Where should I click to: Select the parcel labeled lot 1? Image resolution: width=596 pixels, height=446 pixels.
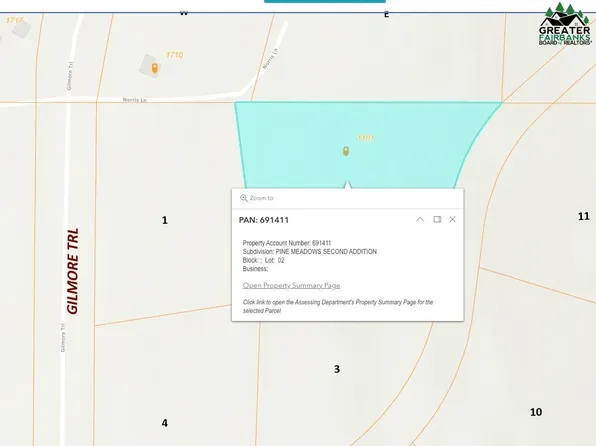coord(165,220)
